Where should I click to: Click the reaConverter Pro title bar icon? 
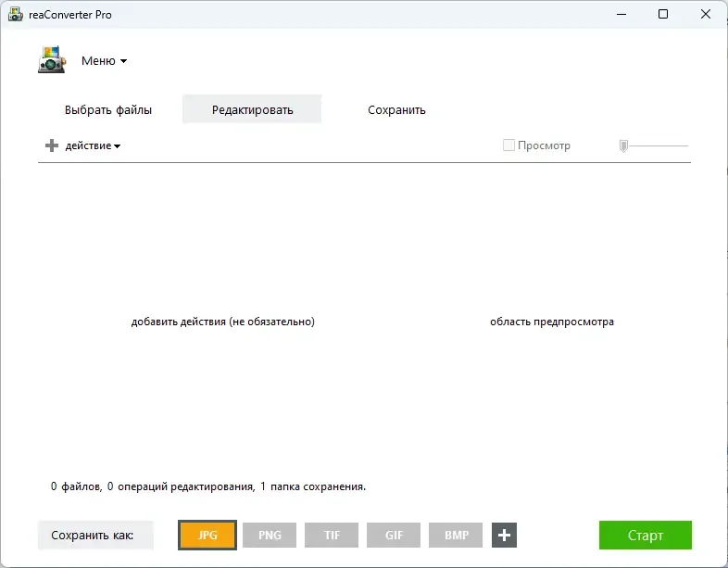(16, 15)
